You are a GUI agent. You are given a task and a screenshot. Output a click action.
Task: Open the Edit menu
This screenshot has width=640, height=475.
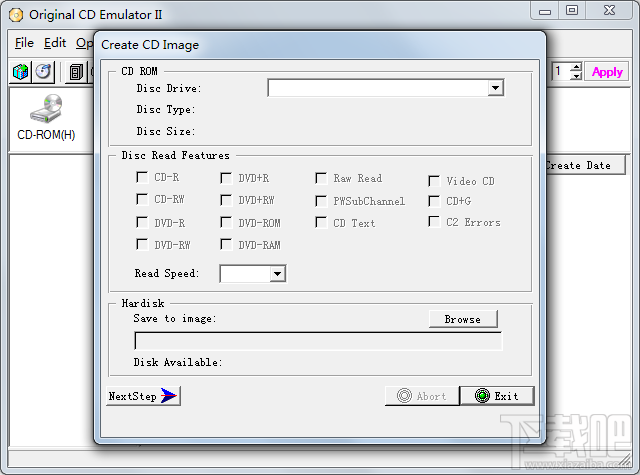pyautogui.click(x=55, y=43)
